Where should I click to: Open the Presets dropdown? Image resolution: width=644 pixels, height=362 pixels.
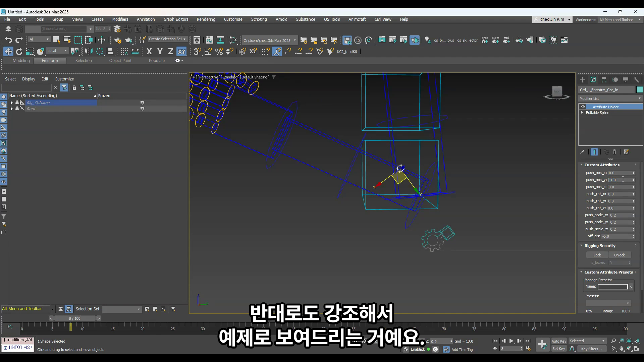point(608,303)
